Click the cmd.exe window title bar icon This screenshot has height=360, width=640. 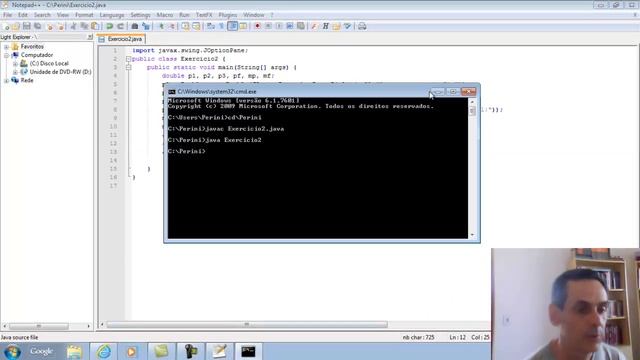tap(172, 92)
